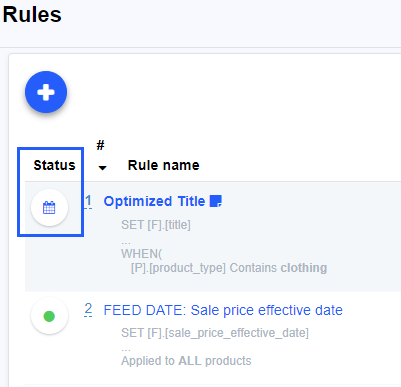Screen dimensions: 401x387
Task: Click the SET [F].[sale_price_effective_date] text
Action: click(x=215, y=333)
